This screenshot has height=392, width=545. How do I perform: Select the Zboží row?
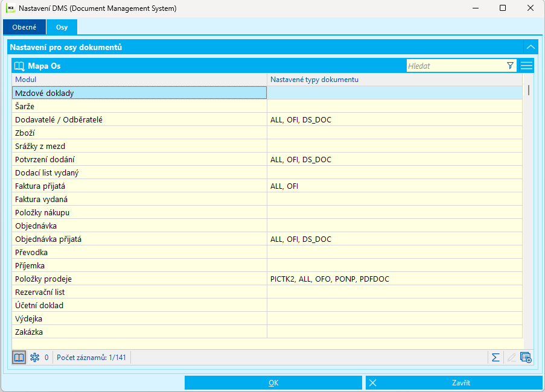tap(267, 133)
